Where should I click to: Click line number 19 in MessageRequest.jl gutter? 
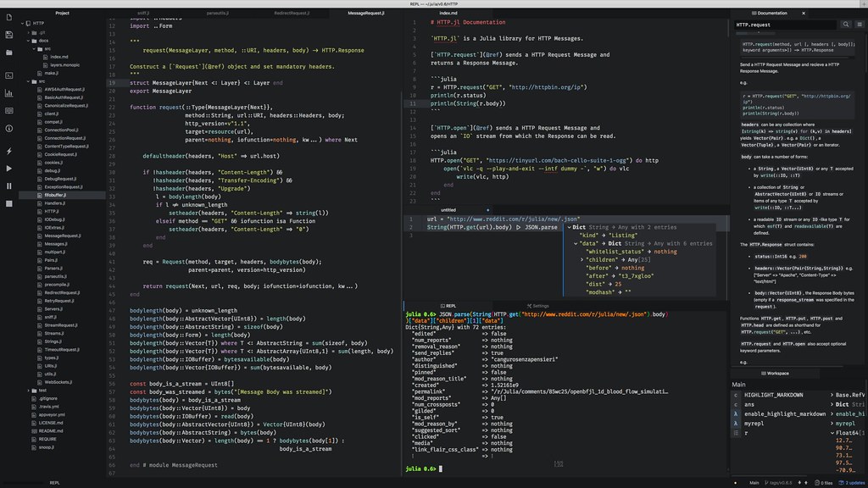point(112,83)
